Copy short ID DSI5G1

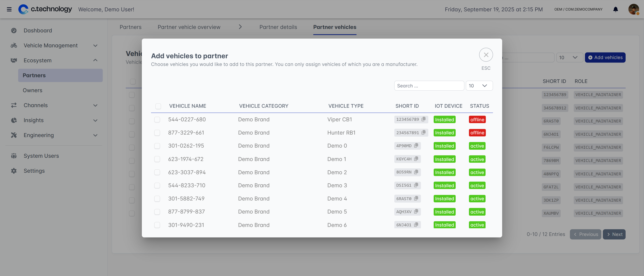[x=416, y=185]
